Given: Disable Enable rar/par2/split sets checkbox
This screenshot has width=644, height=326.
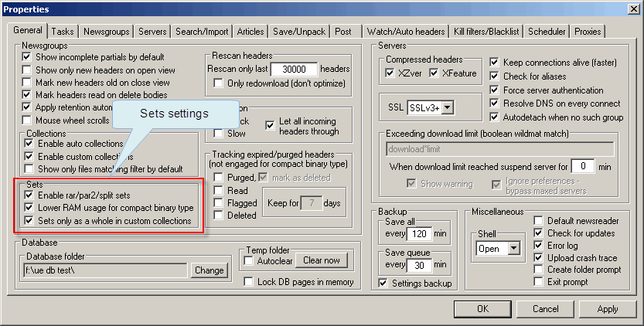Looking at the screenshot, I should [27, 195].
